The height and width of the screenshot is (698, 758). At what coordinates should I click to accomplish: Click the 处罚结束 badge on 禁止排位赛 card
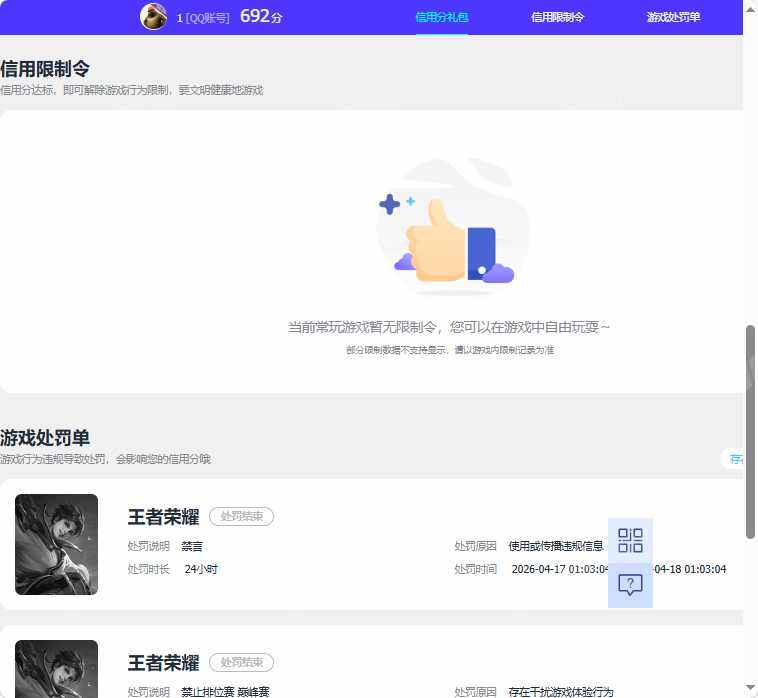click(241, 662)
